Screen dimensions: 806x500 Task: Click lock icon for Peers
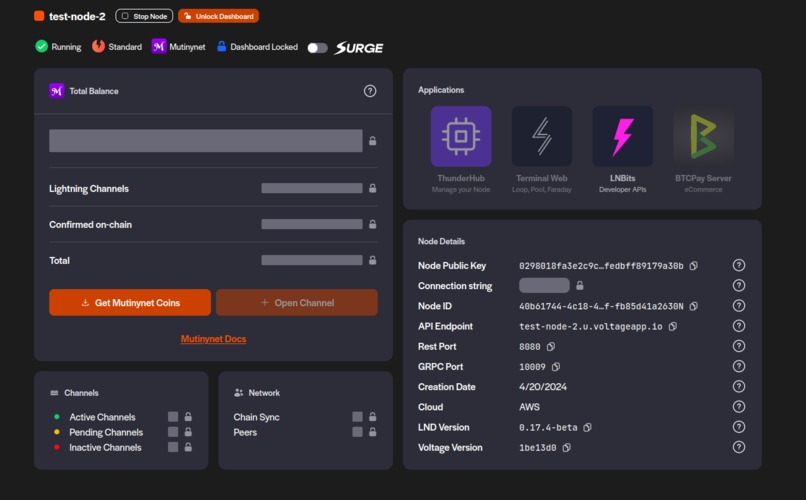click(373, 432)
